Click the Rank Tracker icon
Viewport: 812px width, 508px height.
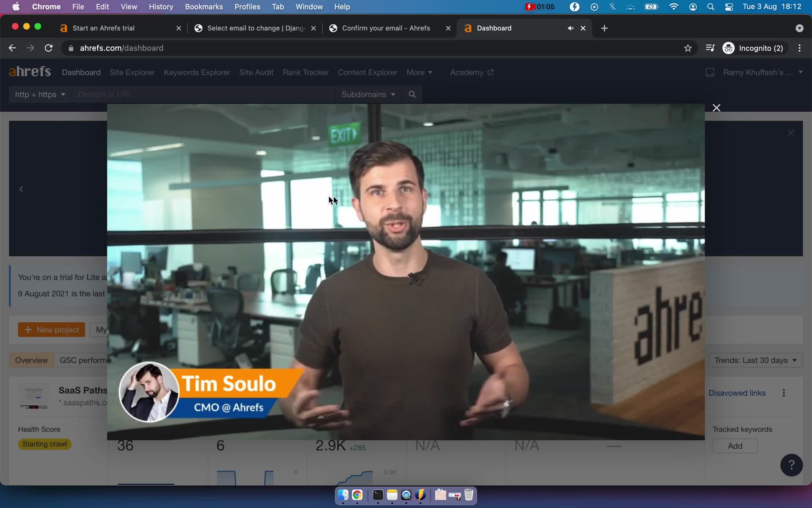tap(305, 72)
